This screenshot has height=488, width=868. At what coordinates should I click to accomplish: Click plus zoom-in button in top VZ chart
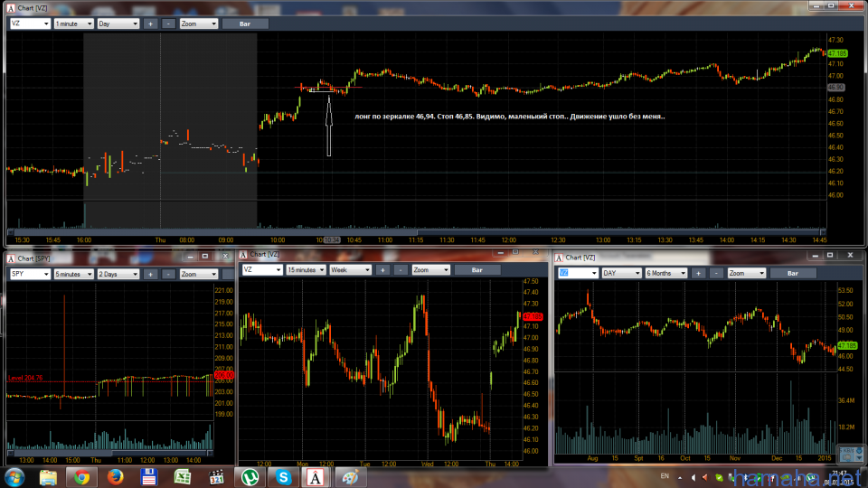pos(150,23)
